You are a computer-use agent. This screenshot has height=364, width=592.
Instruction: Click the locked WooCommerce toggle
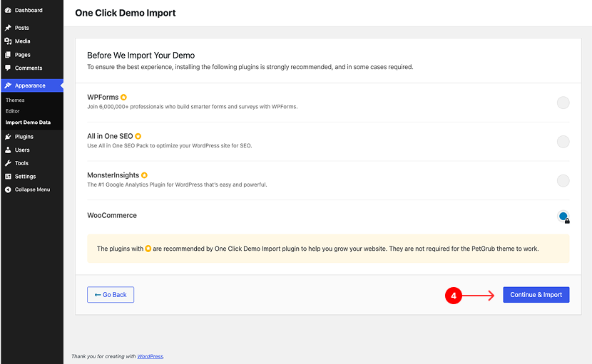coord(563,217)
